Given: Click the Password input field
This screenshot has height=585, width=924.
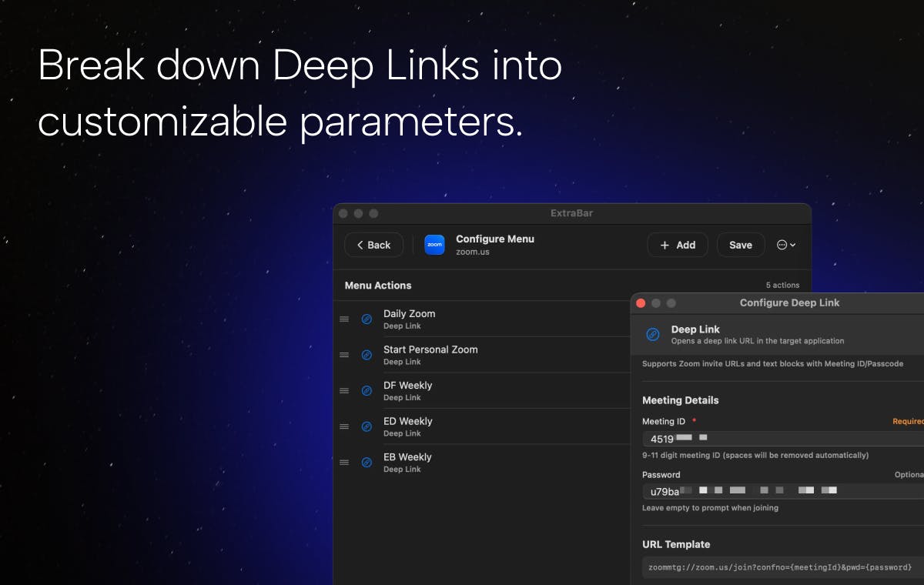Looking at the screenshot, I should 783,491.
